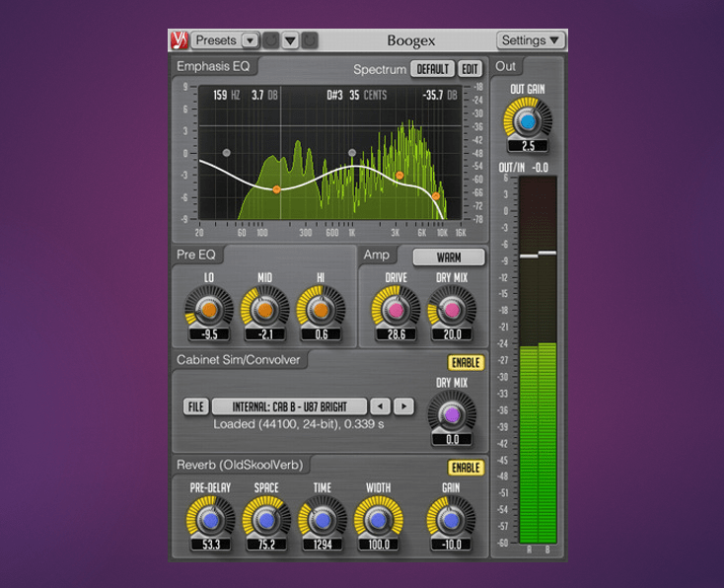Click the PRE-DELAY value field 53.3

(x=211, y=545)
